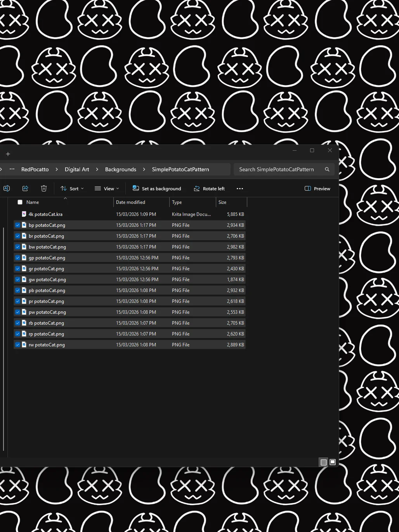Uncheck the bp potatoCat.png checkbox
The width and height of the screenshot is (399, 532).
[17, 225]
